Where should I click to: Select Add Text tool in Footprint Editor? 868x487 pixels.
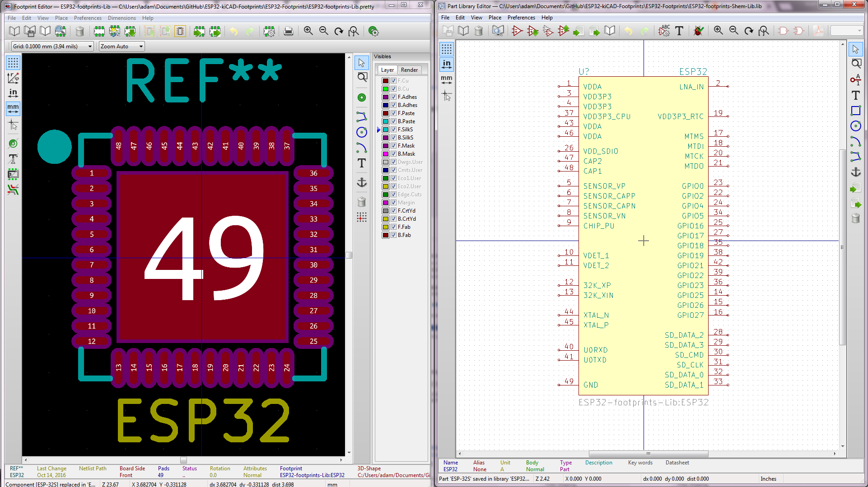tap(362, 163)
